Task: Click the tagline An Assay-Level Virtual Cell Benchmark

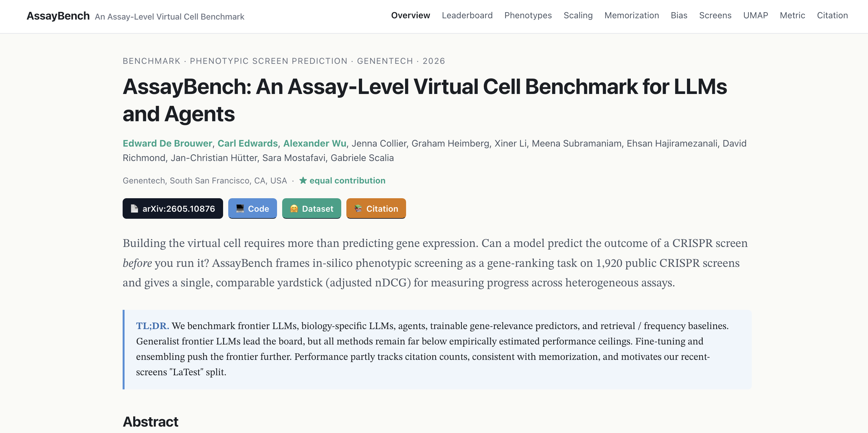Action: [x=169, y=16]
